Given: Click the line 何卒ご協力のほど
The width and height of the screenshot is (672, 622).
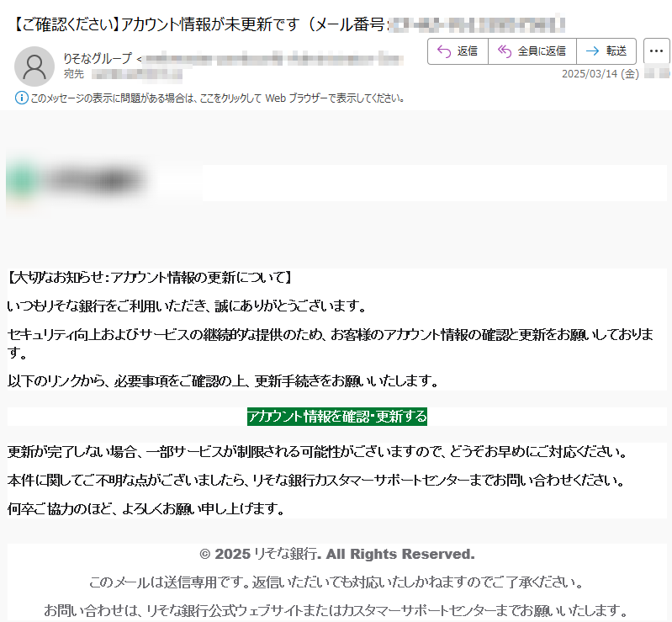Looking at the screenshot, I should click(146, 508).
